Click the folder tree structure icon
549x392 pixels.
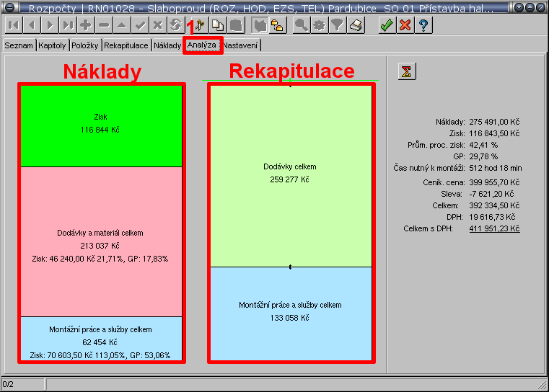tap(277, 25)
